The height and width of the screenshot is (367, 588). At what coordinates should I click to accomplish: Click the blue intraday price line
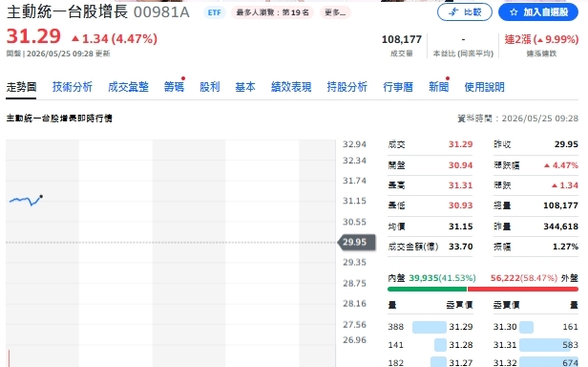point(26,201)
